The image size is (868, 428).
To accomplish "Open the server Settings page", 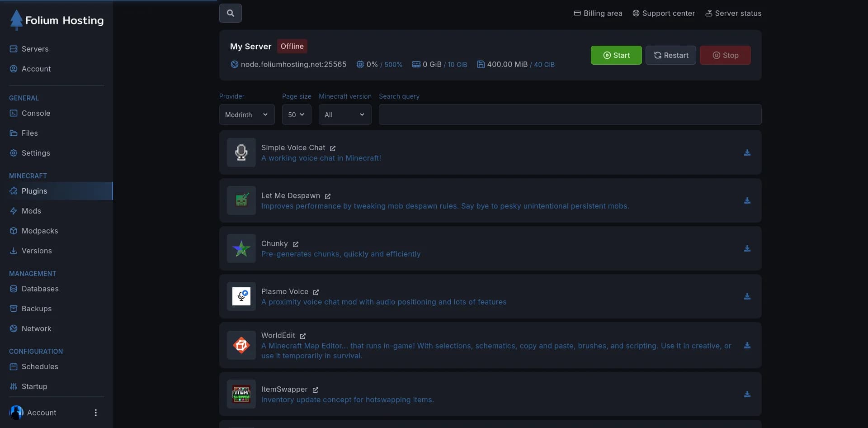I will [x=57, y=153].
